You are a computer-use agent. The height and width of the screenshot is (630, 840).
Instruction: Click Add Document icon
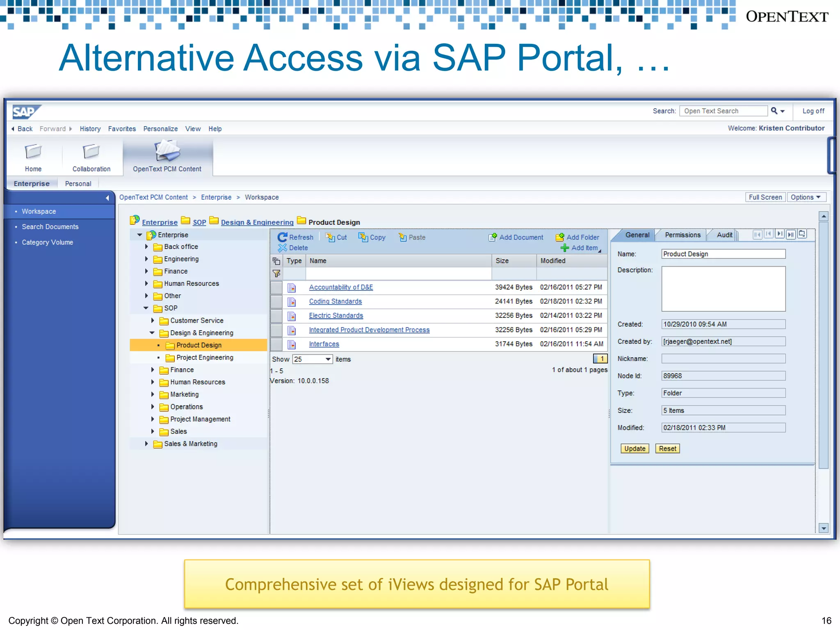(493, 237)
